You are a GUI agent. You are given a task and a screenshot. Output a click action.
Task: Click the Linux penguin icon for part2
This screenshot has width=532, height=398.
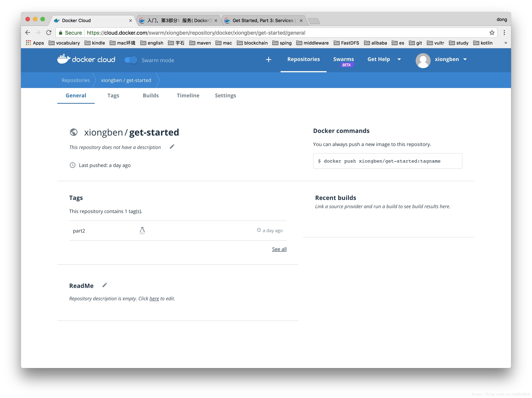[x=142, y=231]
